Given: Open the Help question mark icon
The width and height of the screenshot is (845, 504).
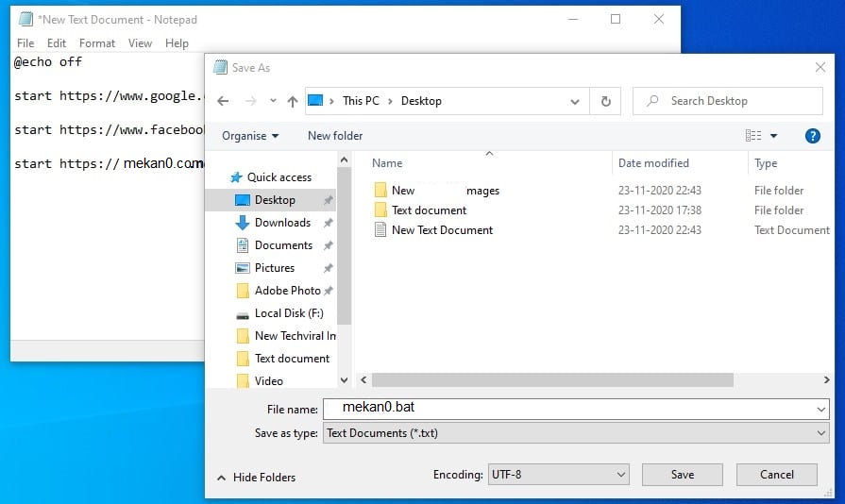Looking at the screenshot, I should coord(812,136).
